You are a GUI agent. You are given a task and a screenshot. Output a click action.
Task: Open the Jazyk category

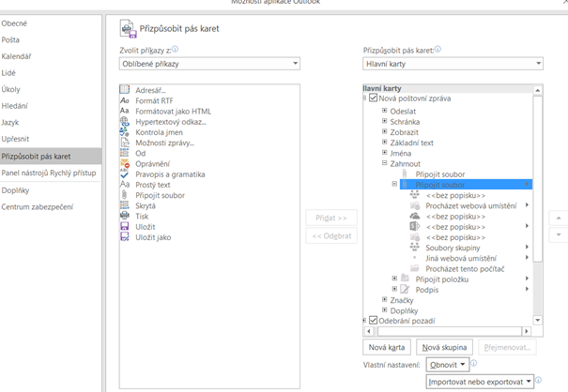pos(10,122)
